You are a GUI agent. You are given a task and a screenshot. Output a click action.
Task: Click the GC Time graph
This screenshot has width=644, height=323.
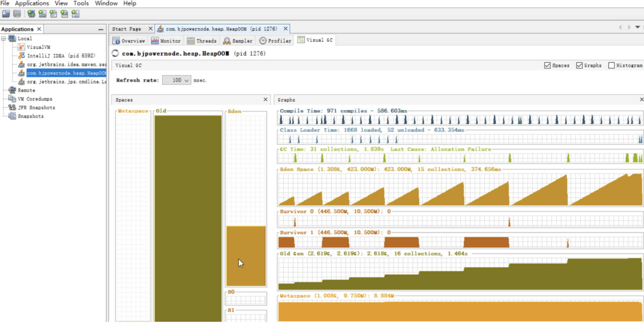(x=460, y=157)
